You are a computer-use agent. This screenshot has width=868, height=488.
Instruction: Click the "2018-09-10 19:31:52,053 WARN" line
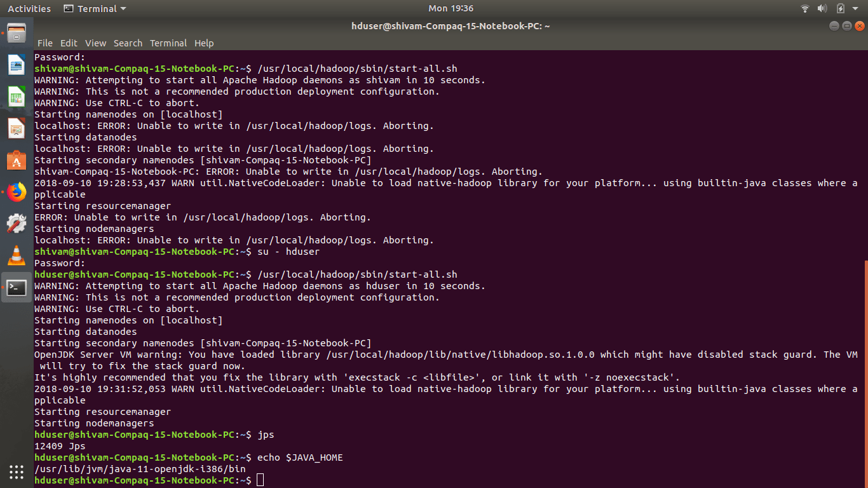click(445, 389)
